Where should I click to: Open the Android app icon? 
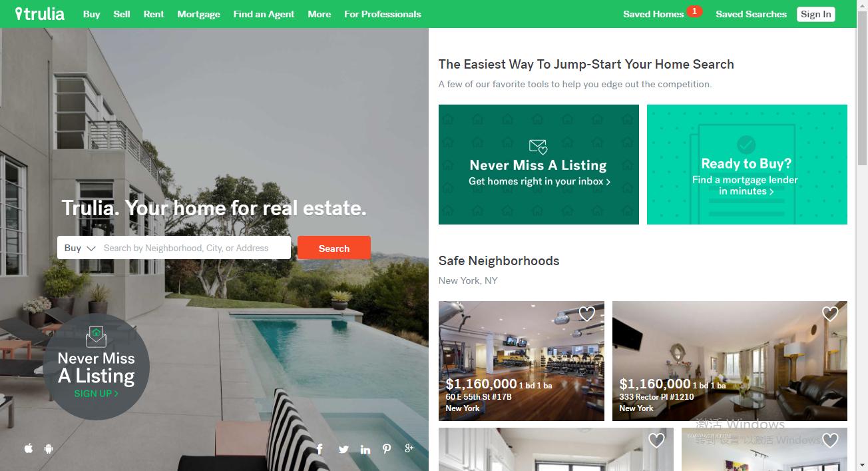(49, 448)
